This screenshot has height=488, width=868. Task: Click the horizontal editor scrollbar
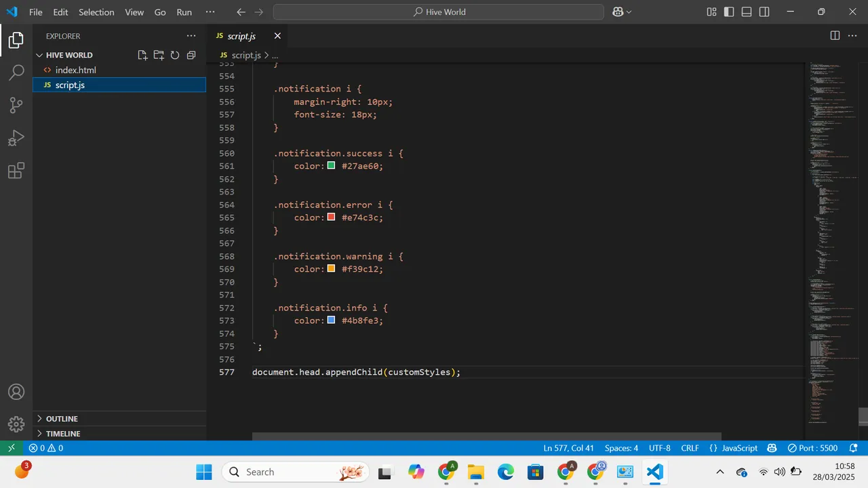[x=487, y=436]
